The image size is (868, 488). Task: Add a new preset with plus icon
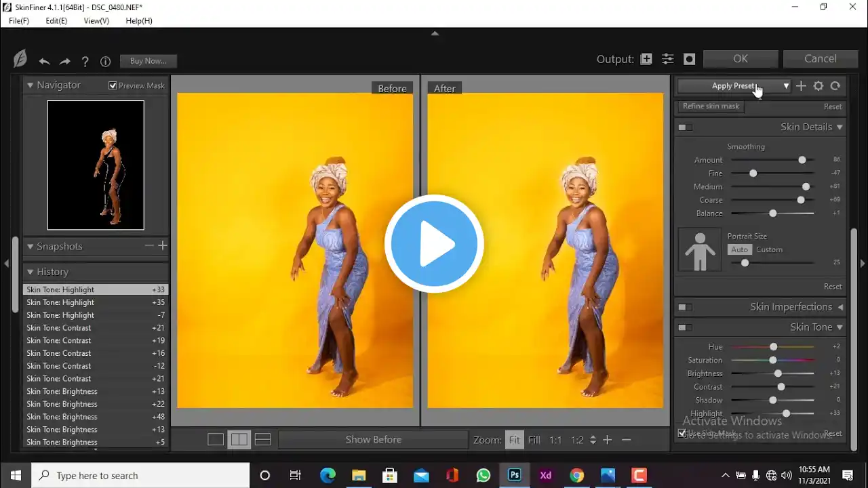pyautogui.click(x=801, y=86)
